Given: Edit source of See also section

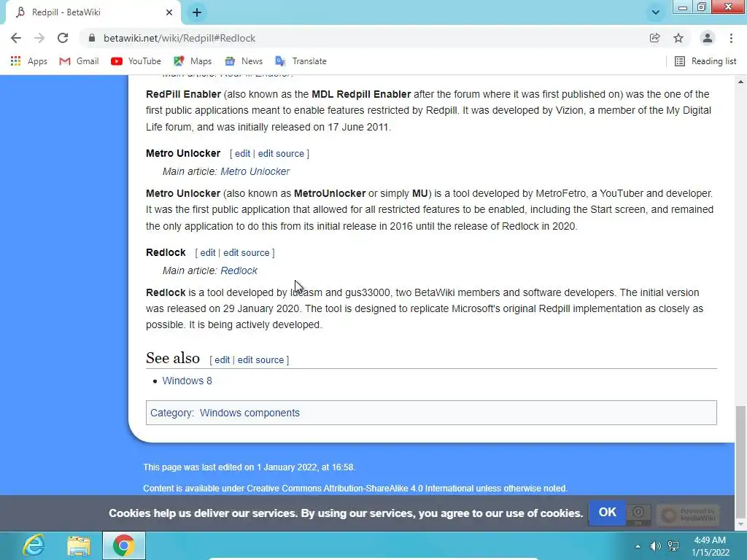Looking at the screenshot, I should click(260, 360).
